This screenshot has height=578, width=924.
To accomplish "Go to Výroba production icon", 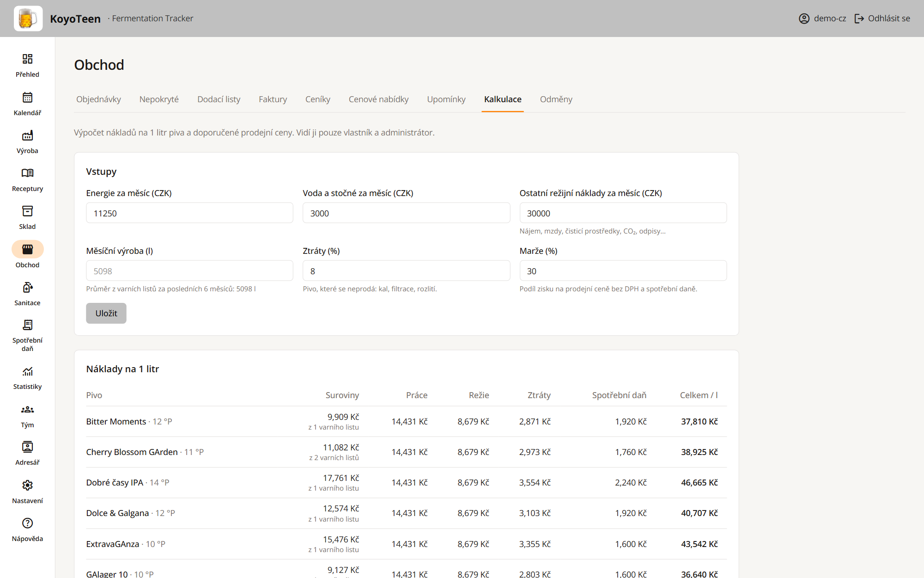I will click(27, 135).
